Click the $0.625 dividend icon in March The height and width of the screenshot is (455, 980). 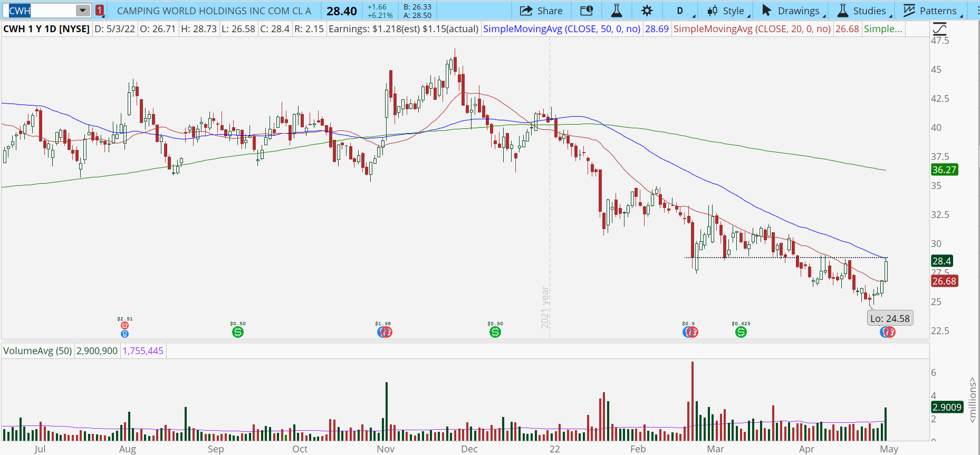[x=741, y=332]
